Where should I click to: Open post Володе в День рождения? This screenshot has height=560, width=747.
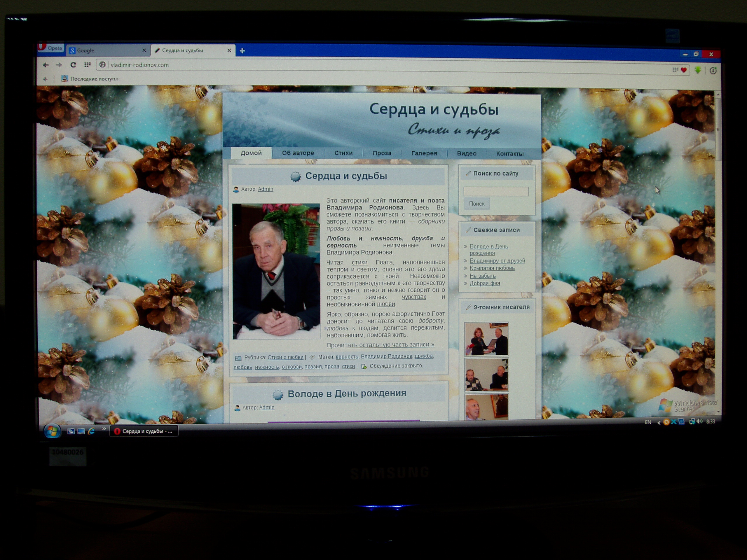point(347,393)
